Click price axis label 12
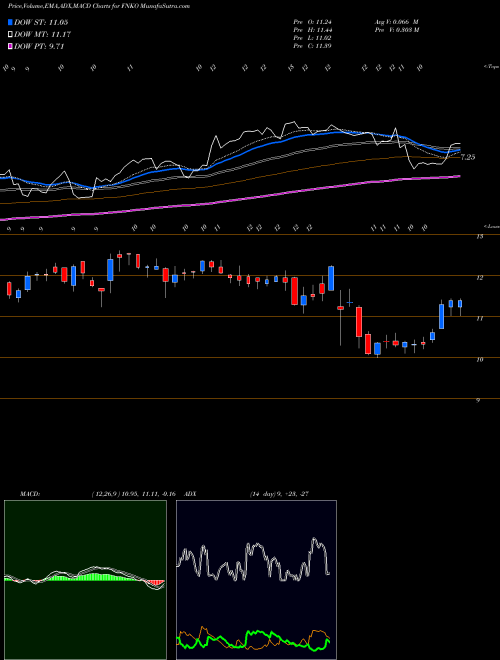 pyautogui.click(x=479, y=278)
